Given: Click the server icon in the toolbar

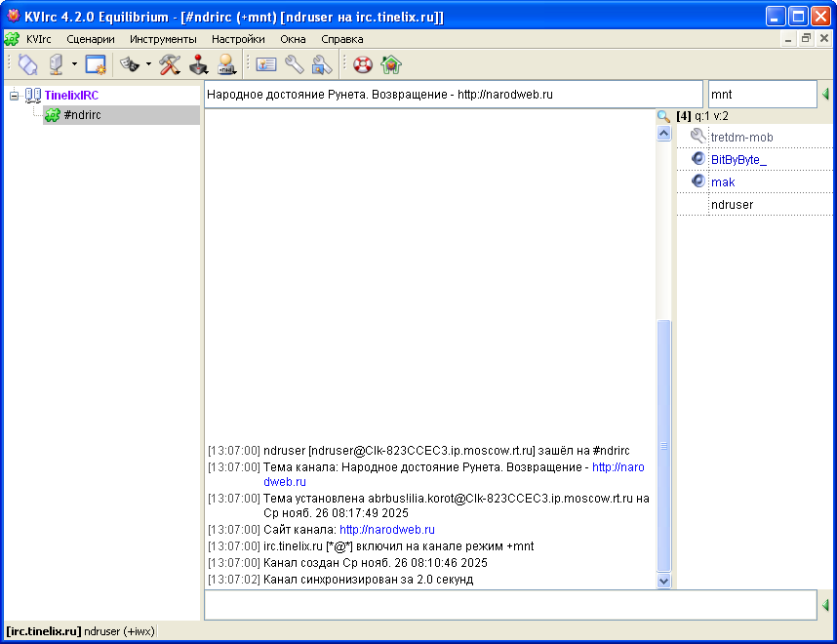Looking at the screenshot, I should 57,65.
